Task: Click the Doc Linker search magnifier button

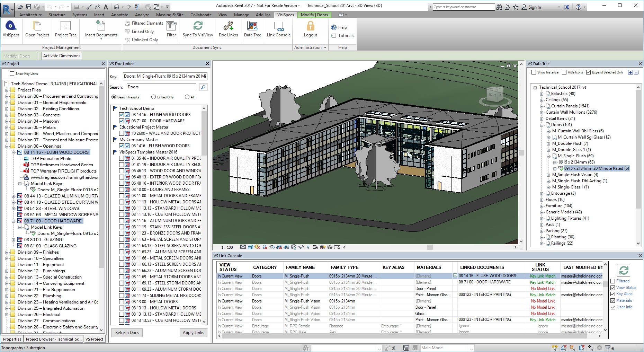Action: [204, 87]
